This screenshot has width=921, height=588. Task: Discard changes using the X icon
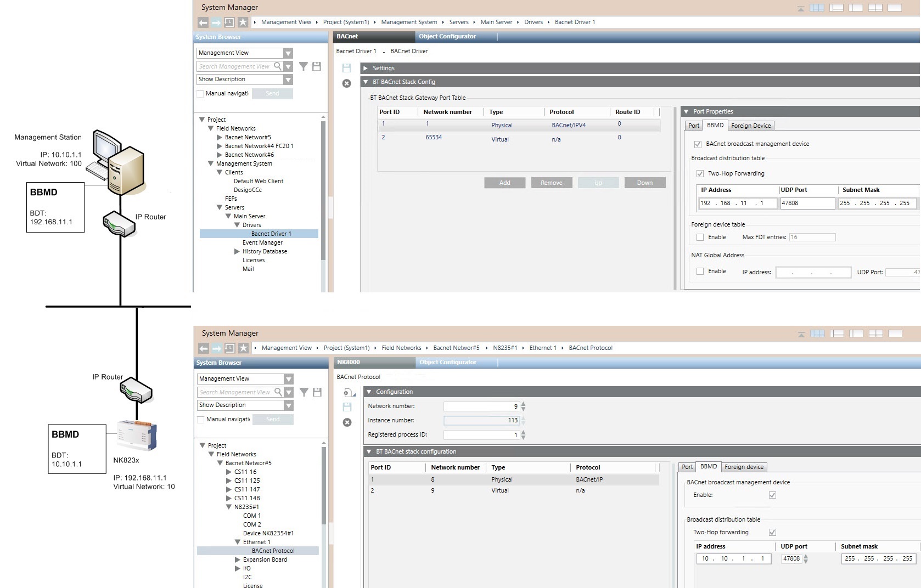click(x=346, y=83)
